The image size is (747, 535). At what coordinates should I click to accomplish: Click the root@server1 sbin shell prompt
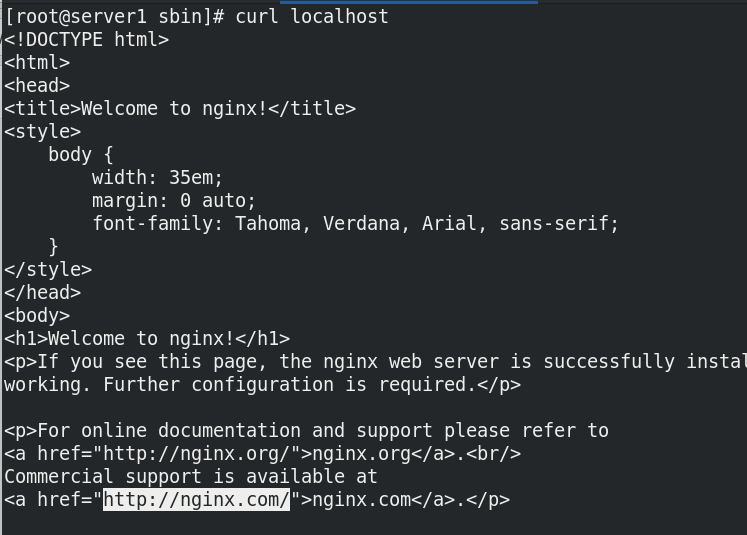(x=114, y=17)
